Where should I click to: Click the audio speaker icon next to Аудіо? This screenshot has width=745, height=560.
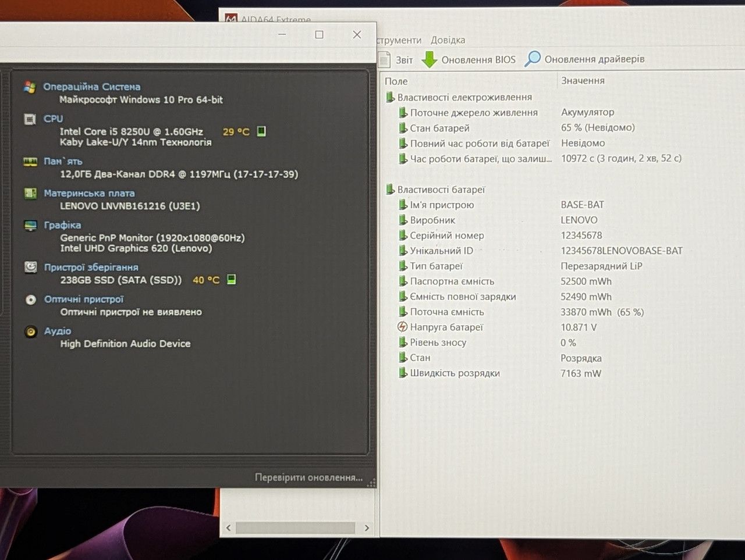(x=30, y=331)
